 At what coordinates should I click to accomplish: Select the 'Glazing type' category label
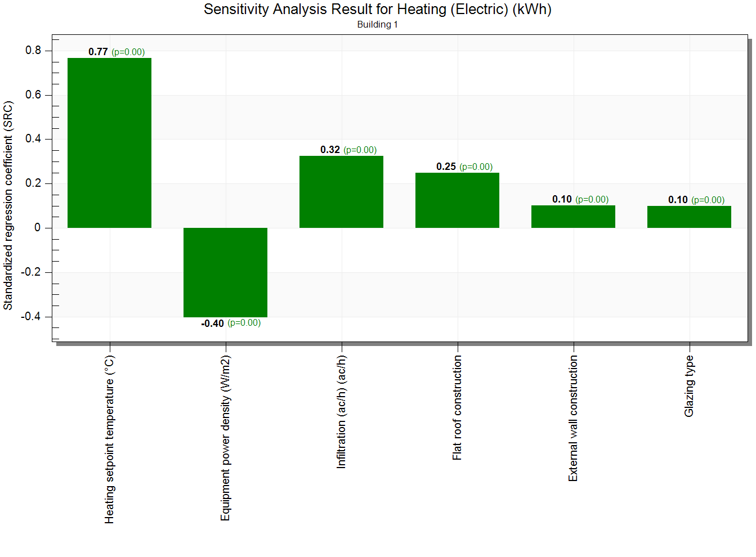click(689, 386)
